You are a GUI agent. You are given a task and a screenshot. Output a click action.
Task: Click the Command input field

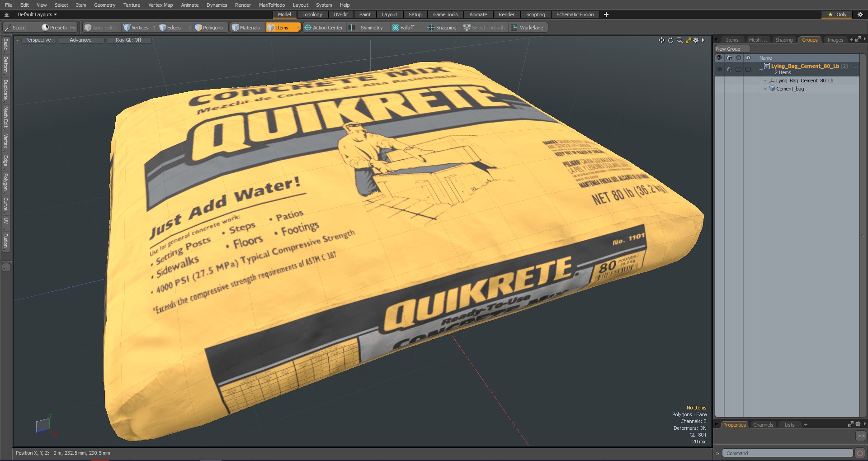pos(787,453)
